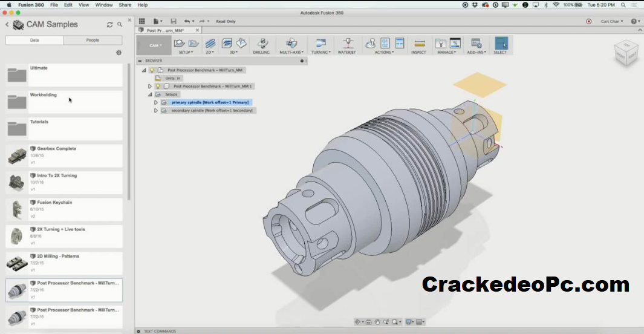Expand the secondary spindle setup node
The width and height of the screenshot is (644, 334).
pyautogui.click(x=155, y=111)
